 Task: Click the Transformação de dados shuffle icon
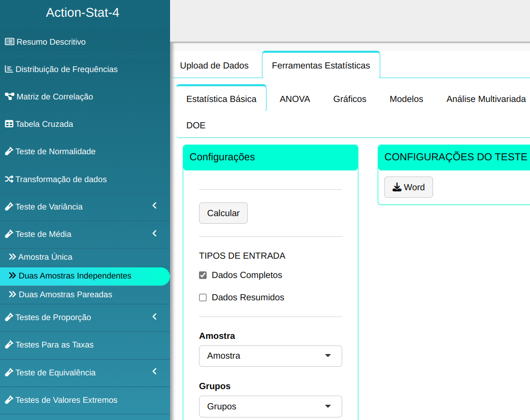(x=9, y=179)
